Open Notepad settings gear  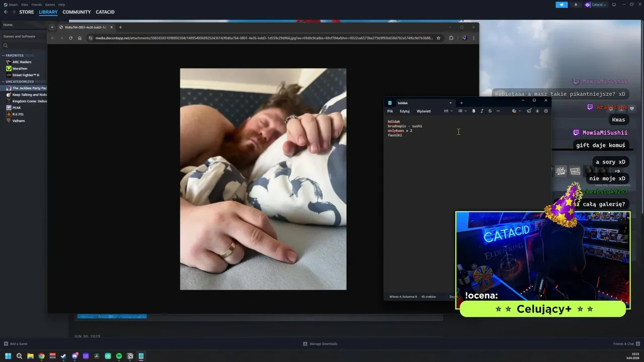click(546, 111)
